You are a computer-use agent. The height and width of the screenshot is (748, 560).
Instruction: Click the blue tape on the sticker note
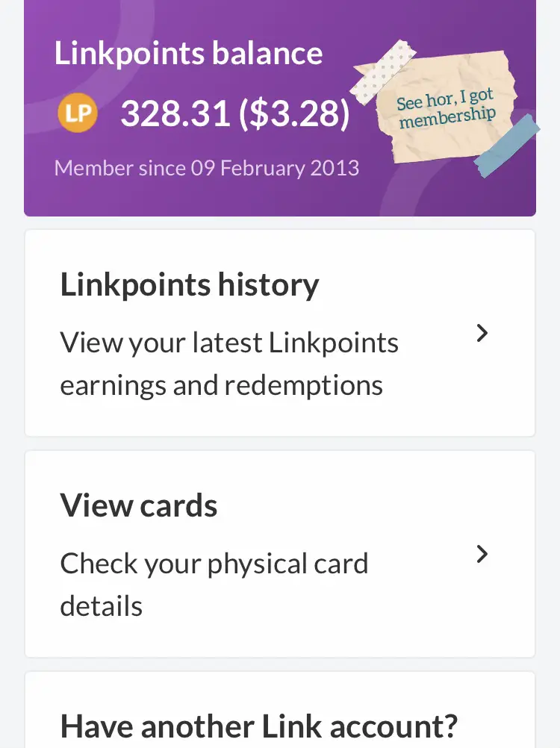[508, 146]
